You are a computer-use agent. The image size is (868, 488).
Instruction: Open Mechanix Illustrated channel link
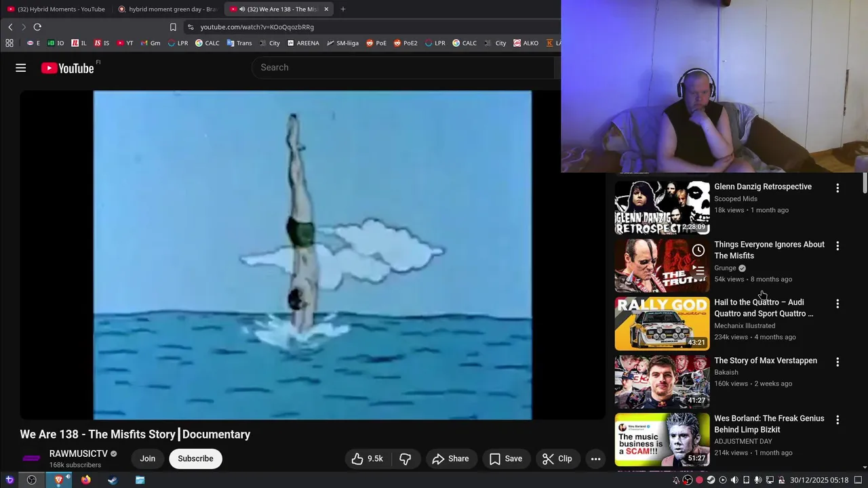pyautogui.click(x=745, y=325)
